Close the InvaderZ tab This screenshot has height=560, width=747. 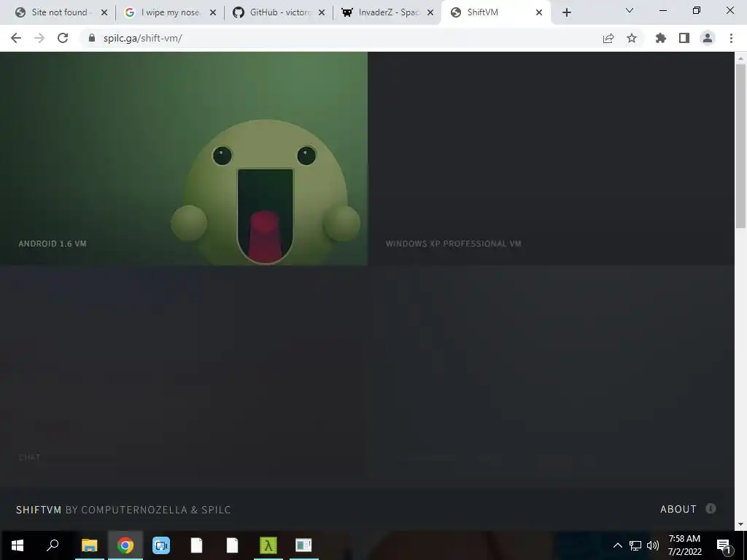(x=430, y=12)
